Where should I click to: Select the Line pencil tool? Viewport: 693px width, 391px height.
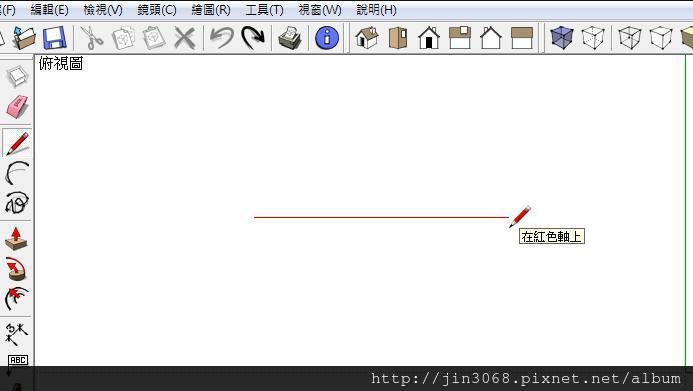[17, 143]
